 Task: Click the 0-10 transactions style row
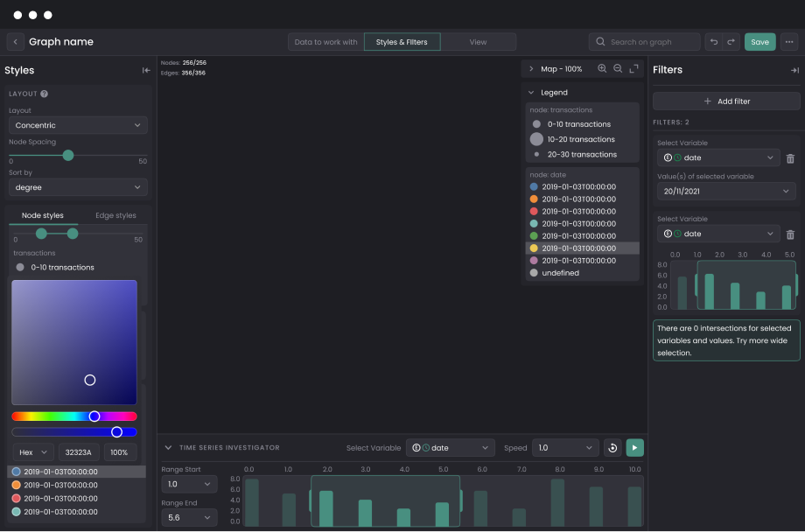click(x=76, y=267)
